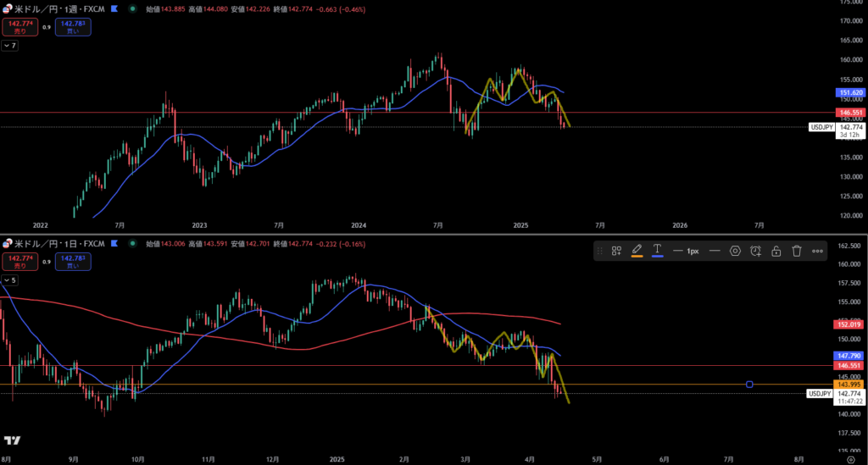Click USDJPY price tag on weekly chart

821,127
